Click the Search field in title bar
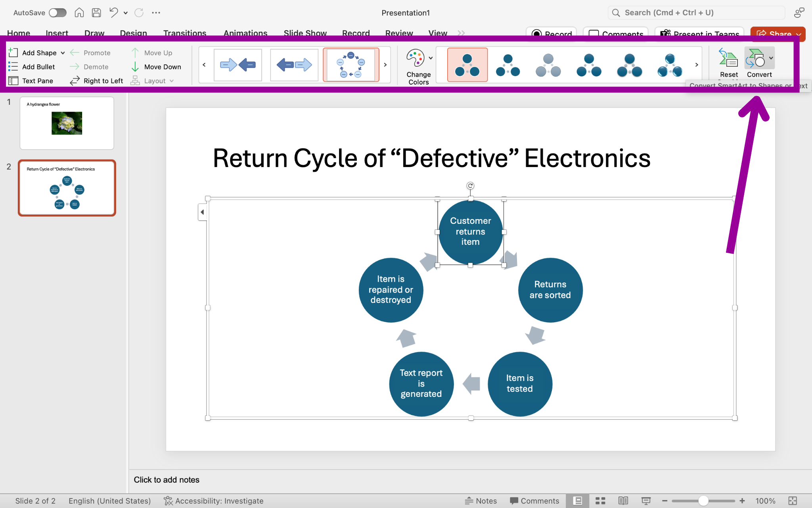 [696, 13]
